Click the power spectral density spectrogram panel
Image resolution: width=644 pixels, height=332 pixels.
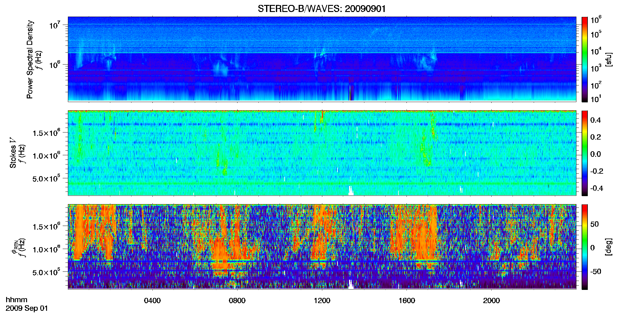point(322,59)
